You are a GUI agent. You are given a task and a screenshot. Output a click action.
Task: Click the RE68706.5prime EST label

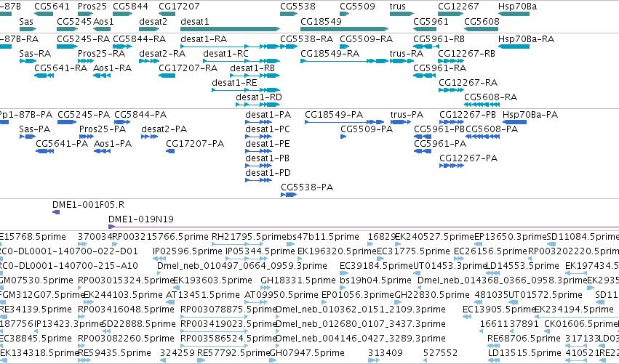pyautogui.click(x=524, y=339)
